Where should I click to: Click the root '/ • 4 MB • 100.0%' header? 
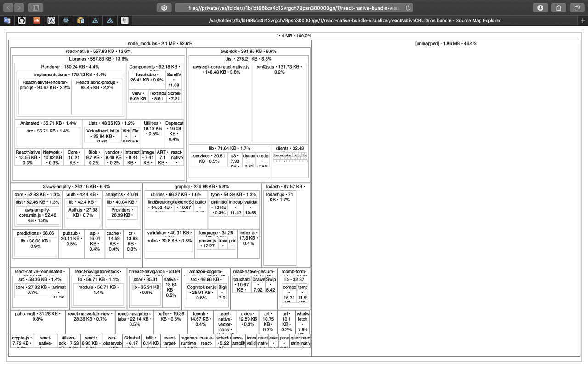294,35
